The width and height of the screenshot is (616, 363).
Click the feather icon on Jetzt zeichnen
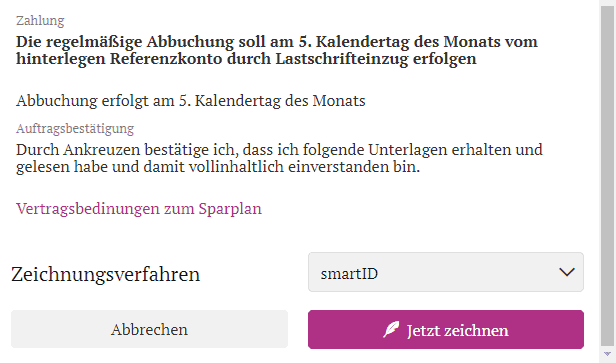[x=391, y=329]
